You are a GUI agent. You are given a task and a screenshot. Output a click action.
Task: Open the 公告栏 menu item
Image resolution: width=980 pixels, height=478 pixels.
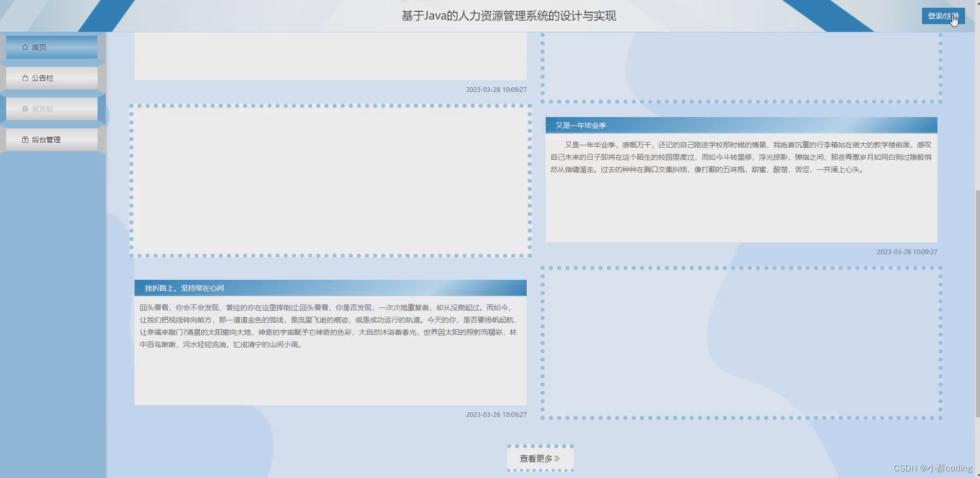coord(52,78)
